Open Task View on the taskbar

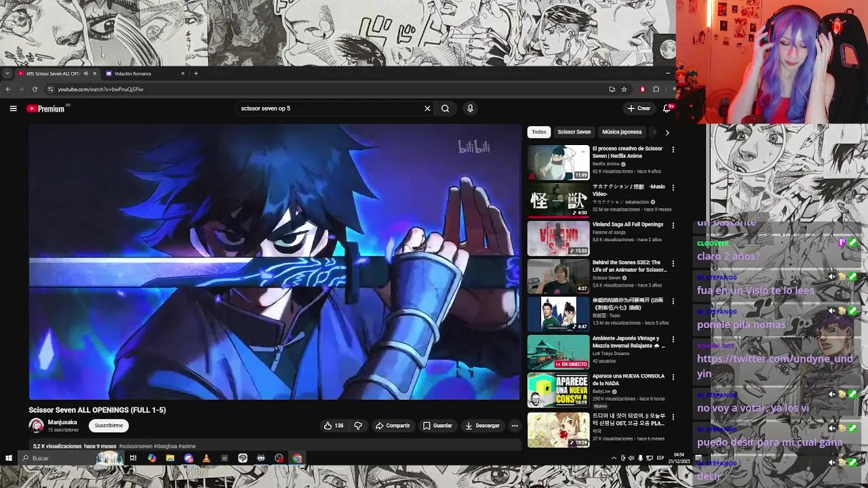point(133,458)
